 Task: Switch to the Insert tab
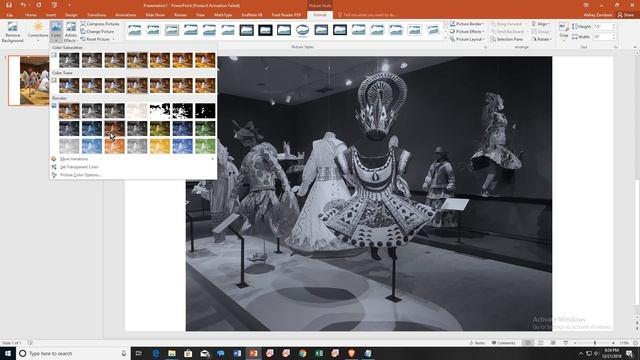[x=51, y=15]
